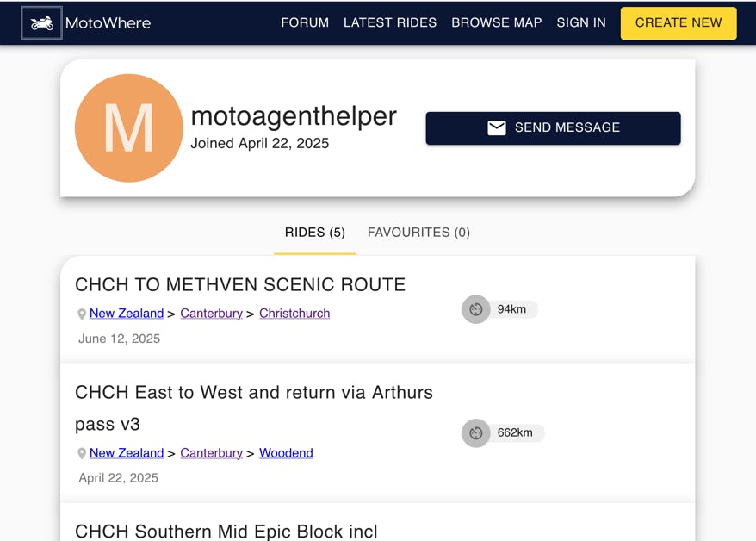This screenshot has width=756, height=541.
Task: Click the location pin beside Woodend route
Action: (82, 453)
